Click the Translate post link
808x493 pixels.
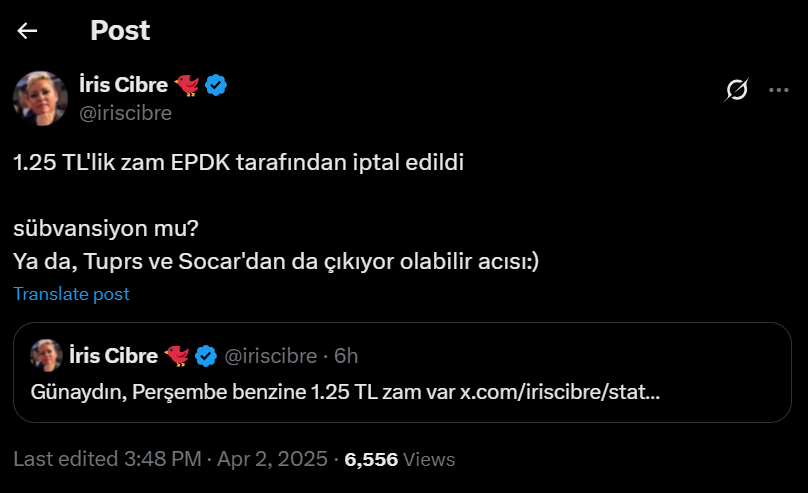(71, 294)
